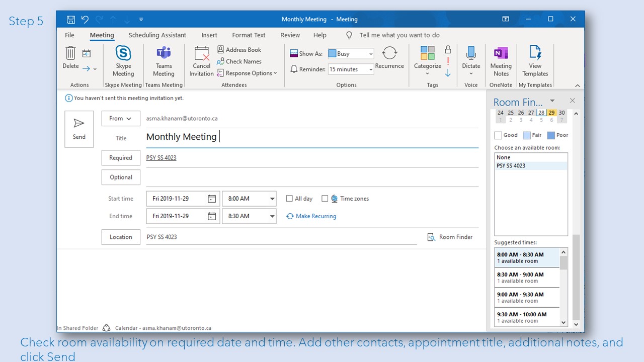The width and height of the screenshot is (644, 362).
Task: Select date 29 in Room Finder calendar
Action: coord(551,113)
